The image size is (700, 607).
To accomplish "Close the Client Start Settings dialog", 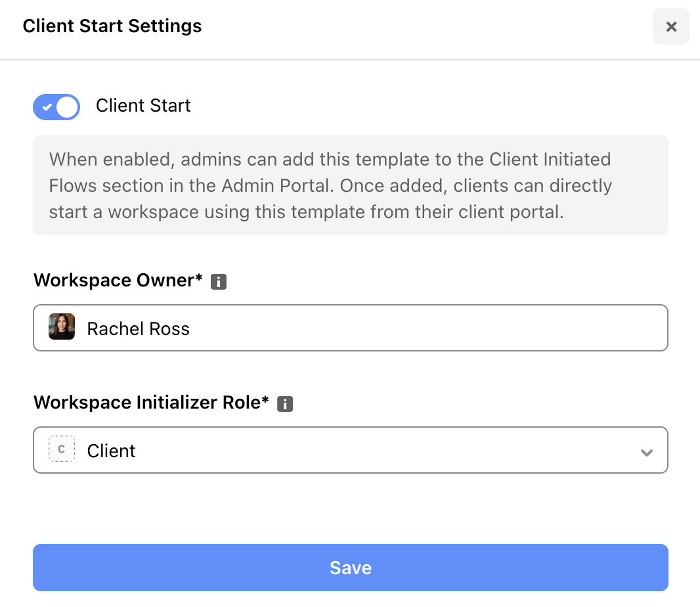I will [670, 27].
